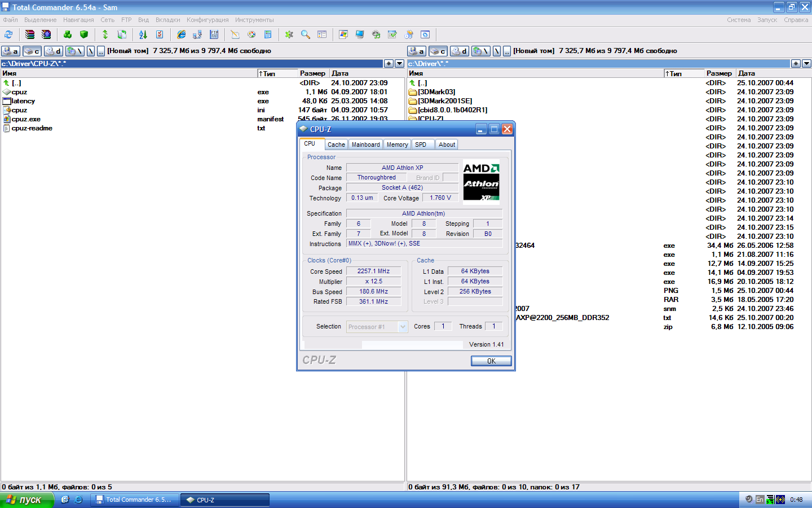Open the Выделение menu
This screenshot has height=508, width=812.
pos(41,20)
